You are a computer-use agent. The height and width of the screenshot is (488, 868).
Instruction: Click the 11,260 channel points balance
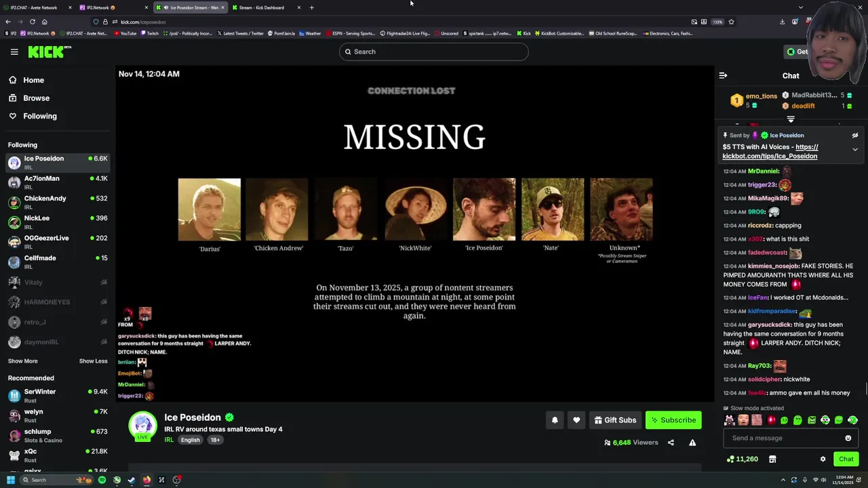743,459
